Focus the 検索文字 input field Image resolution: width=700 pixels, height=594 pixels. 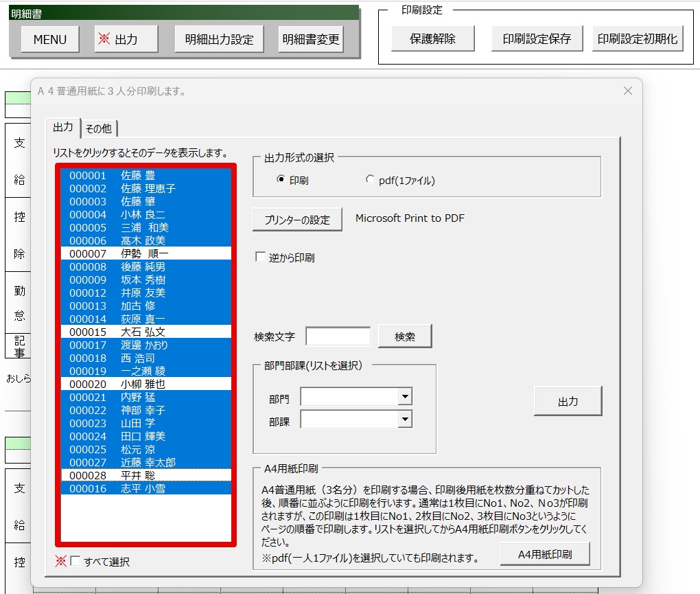(338, 336)
